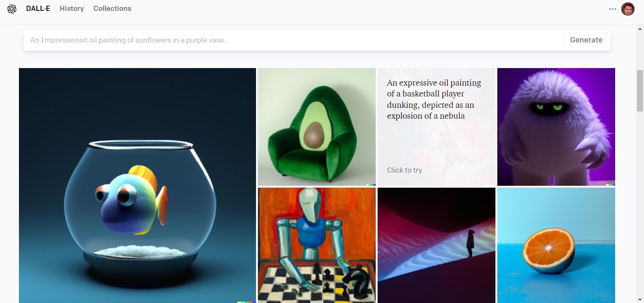Click the color watermark on purple monster image
Screen dimensions: 644x303
point(609,184)
